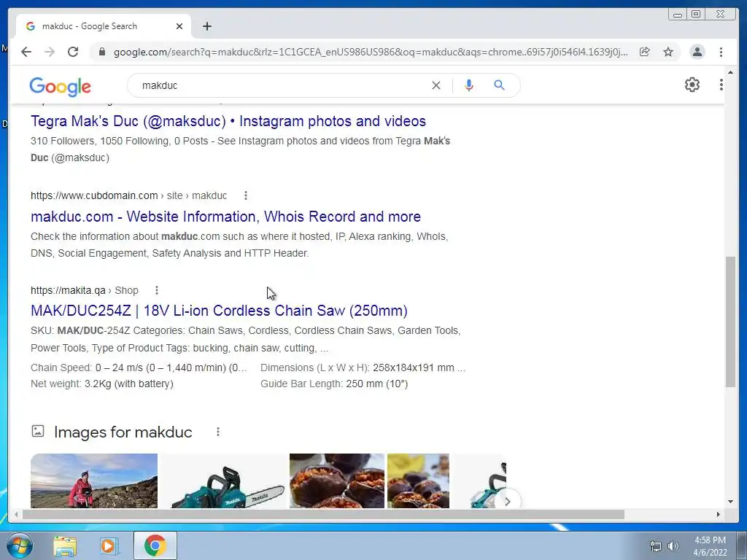Click Chain Speed spec text
This screenshot has height=560, width=747.
point(139,367)
